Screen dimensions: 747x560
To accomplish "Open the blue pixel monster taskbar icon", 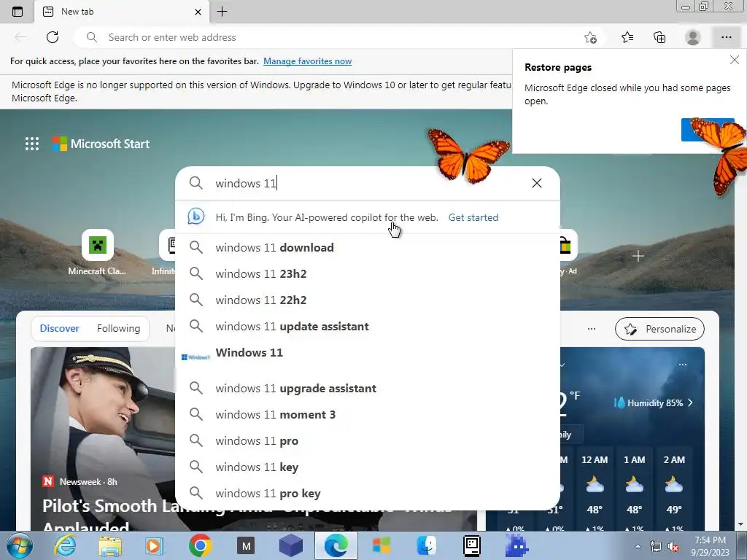I will pos(517,545).
